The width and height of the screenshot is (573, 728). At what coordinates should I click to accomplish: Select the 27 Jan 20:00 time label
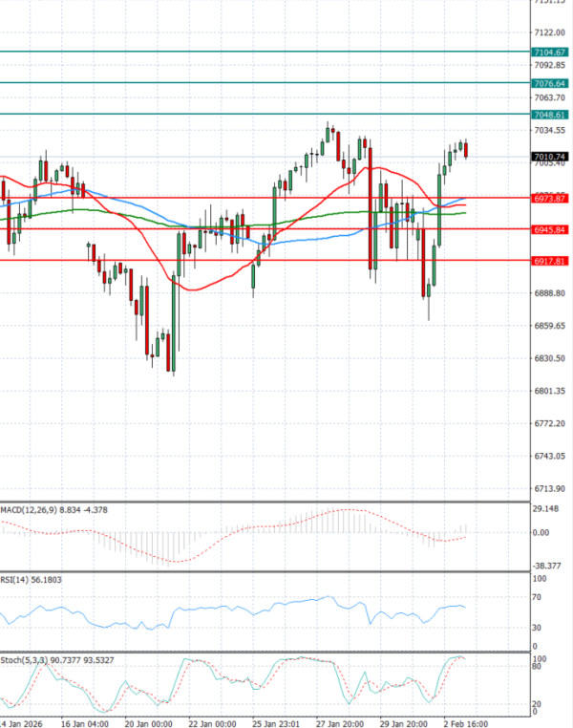pos(340,723)
